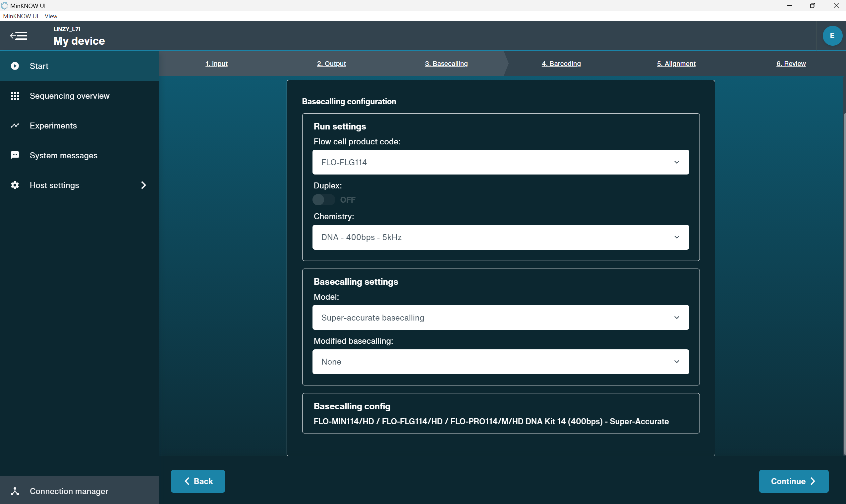This screenshot has height=504, width=846.
Task: Click the Start icon in sidebar
Action: click(x=15, y=66)
